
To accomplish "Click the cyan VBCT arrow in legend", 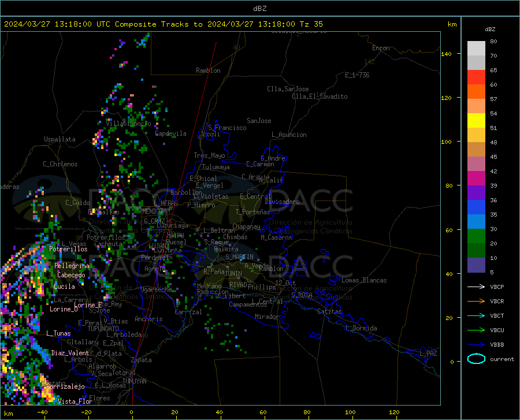I will [476, 315].
